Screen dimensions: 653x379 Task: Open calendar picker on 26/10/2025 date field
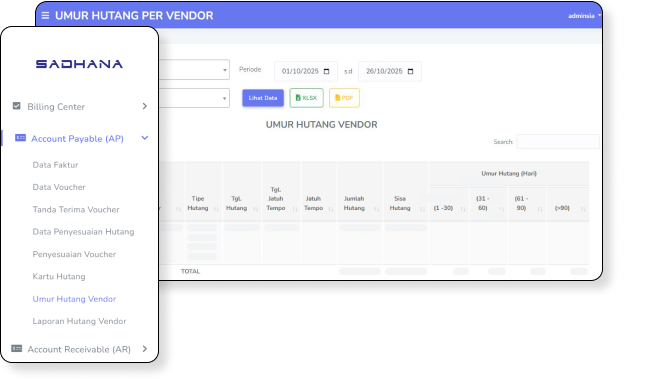click(x=410, y=71)
